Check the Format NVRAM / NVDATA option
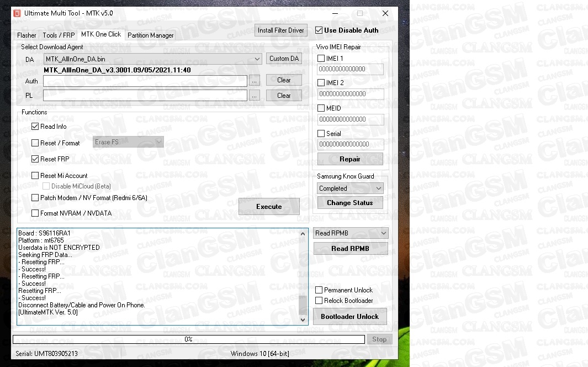 pyautogui.click(x=35, y=213)
